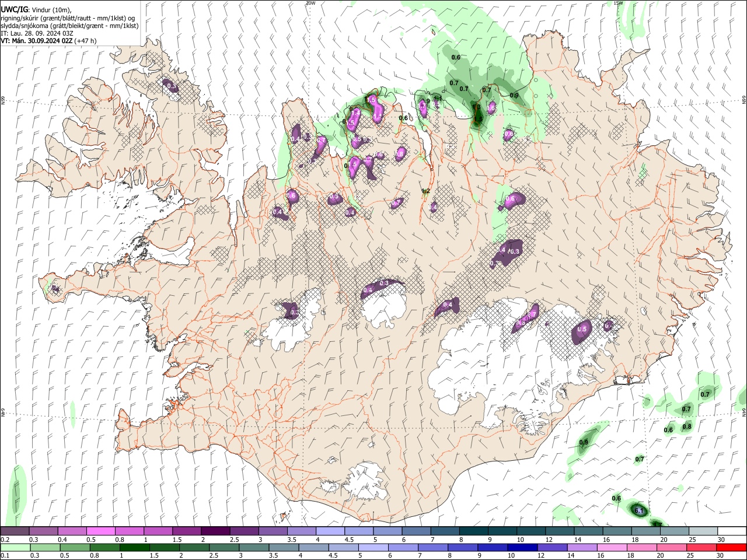Pick the bright pink 0.5 swatch, upper legend row
This screenshot has width=747, height=560.
pyautogui.click(x=100, y=531)
